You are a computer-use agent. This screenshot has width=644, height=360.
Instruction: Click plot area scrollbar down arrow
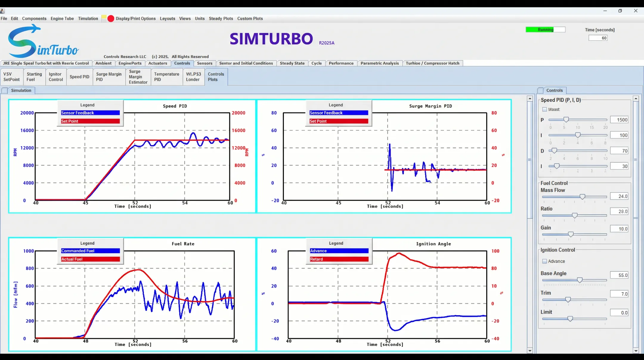pos(530,351)
